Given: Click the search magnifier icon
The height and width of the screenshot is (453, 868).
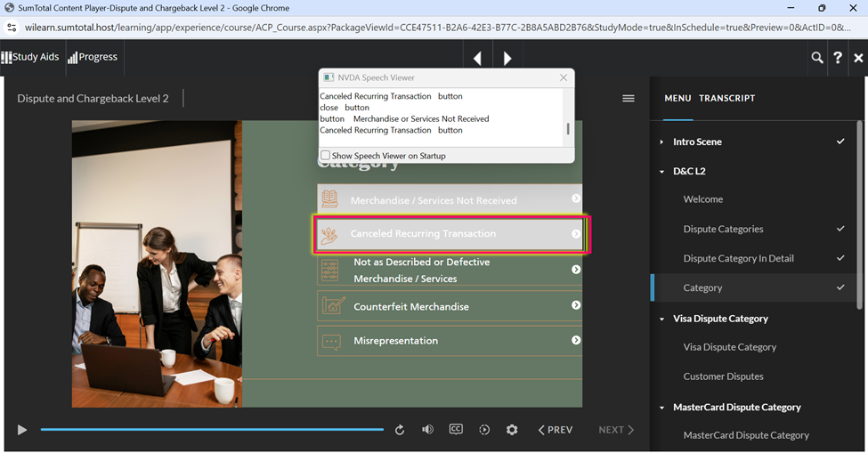Looking at the screenshot, I should 816,58.
